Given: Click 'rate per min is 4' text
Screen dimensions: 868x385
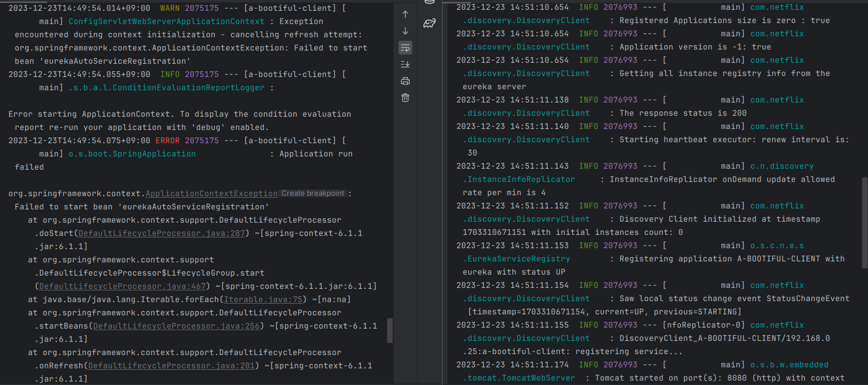Looking at the screenshot, I should (504, 193).
